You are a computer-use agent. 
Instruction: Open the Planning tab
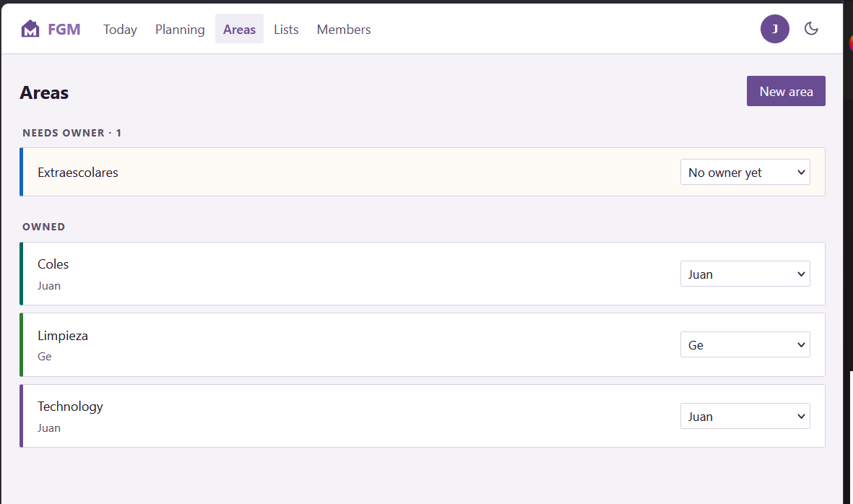pos(180,30)
